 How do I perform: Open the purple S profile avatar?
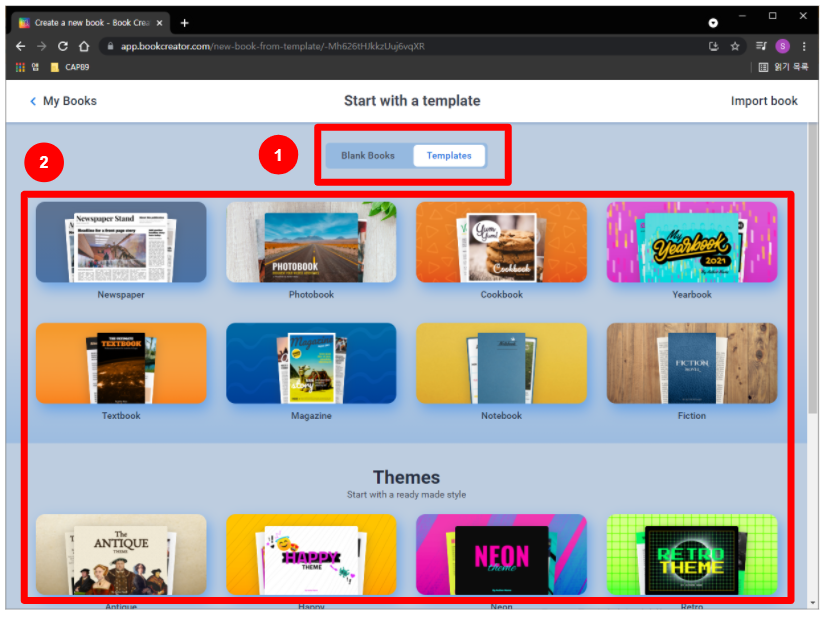tap(782, 46)
